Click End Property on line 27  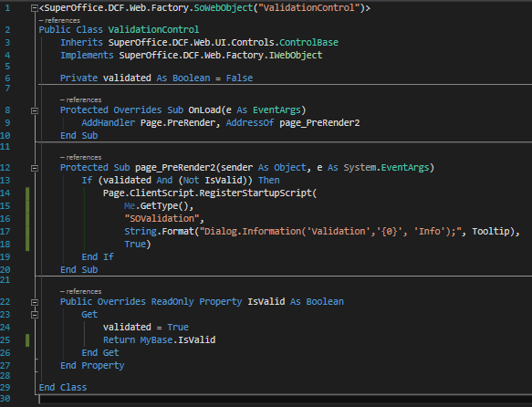coord(92,366)
